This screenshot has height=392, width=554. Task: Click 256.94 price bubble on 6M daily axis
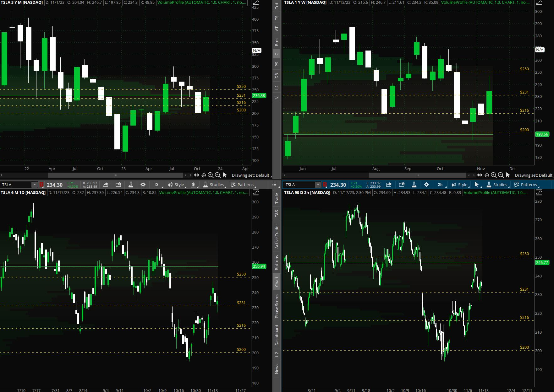click(x=259, y=266)
